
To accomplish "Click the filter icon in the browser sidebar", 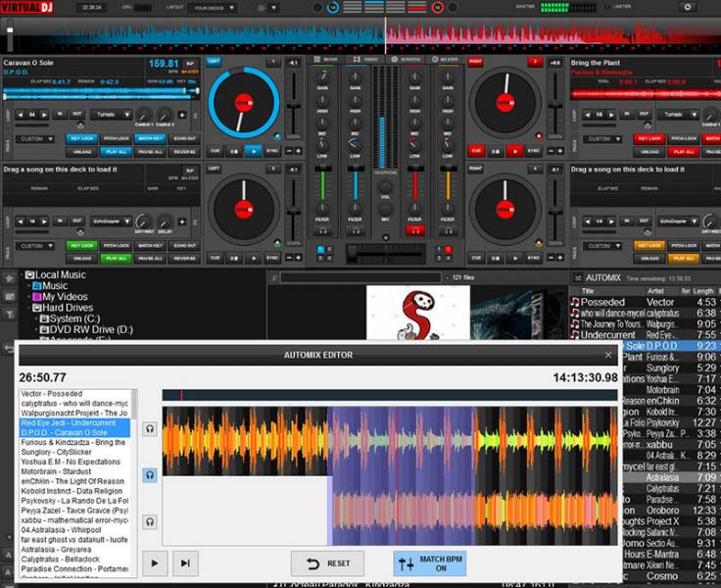I will pos(9,315).
